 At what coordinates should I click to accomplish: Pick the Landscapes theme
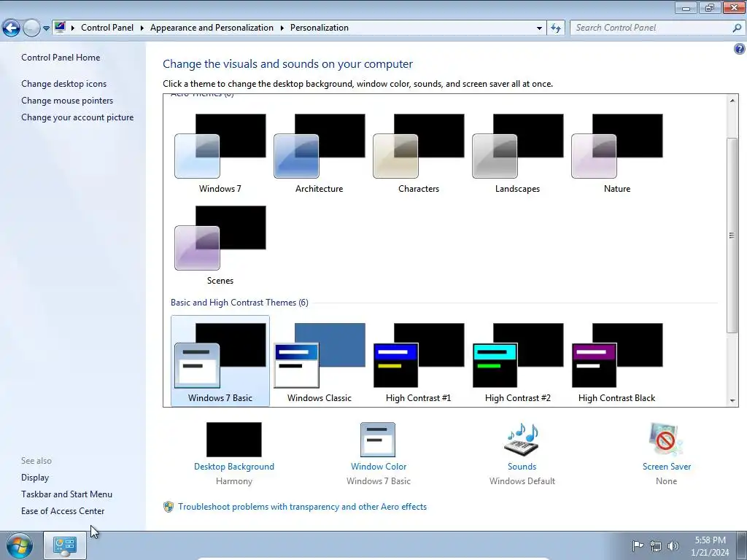coord(517,152)
